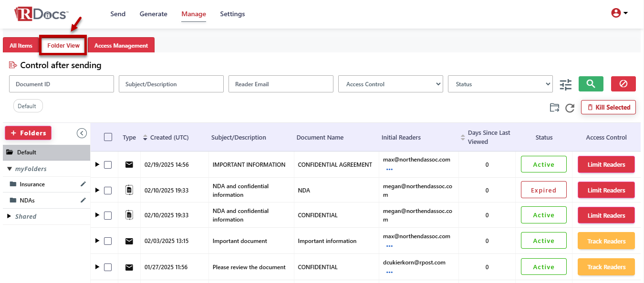Go to the Send menu

(x=118, y=14)
